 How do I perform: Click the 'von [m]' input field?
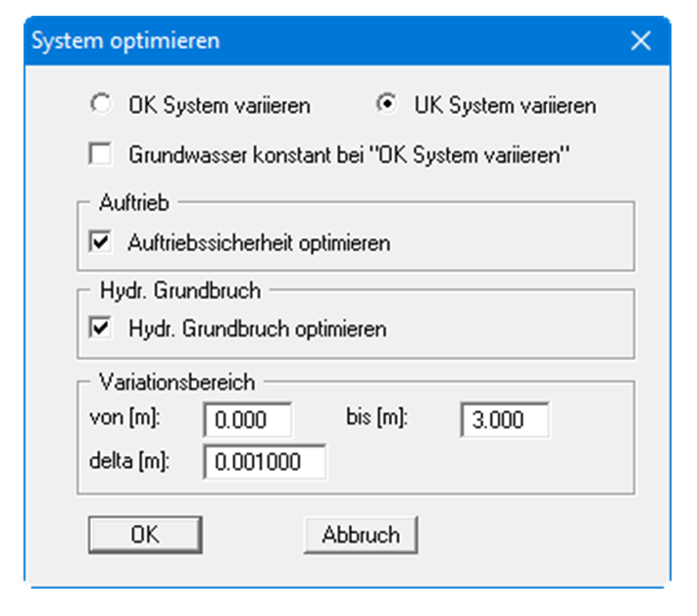248,420
